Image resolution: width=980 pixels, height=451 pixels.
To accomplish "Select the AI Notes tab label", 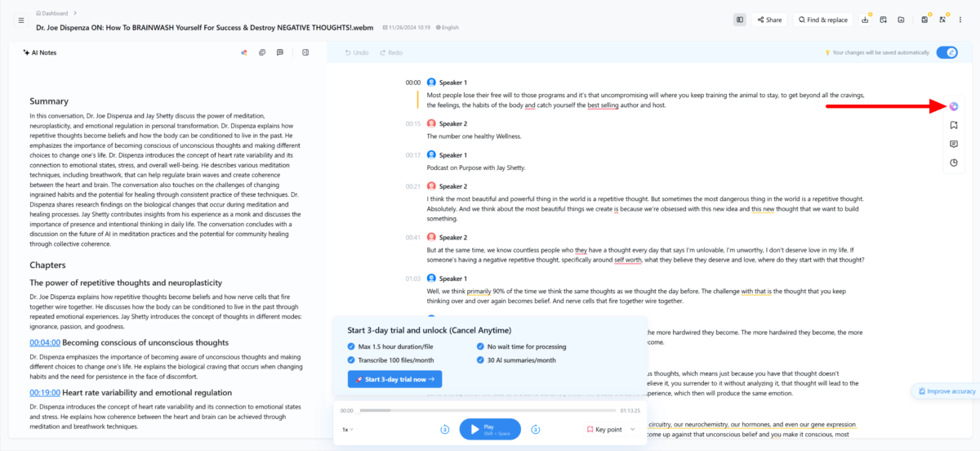I will click(x=40, y=52).
